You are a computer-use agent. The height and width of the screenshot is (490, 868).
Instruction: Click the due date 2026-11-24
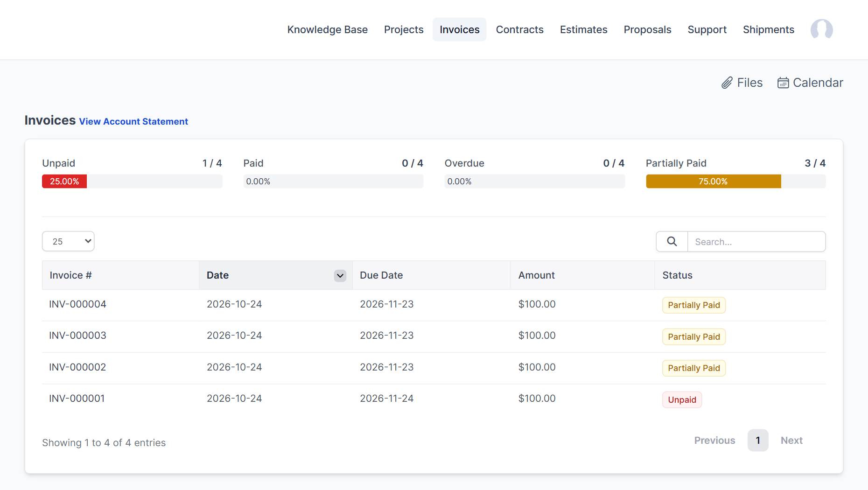coord(386,399)
